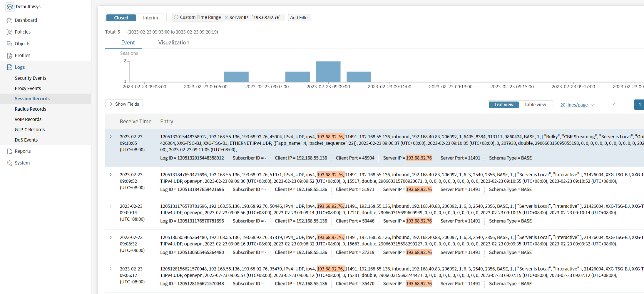
Task: Open the Visualization tab
Action: 174,42
